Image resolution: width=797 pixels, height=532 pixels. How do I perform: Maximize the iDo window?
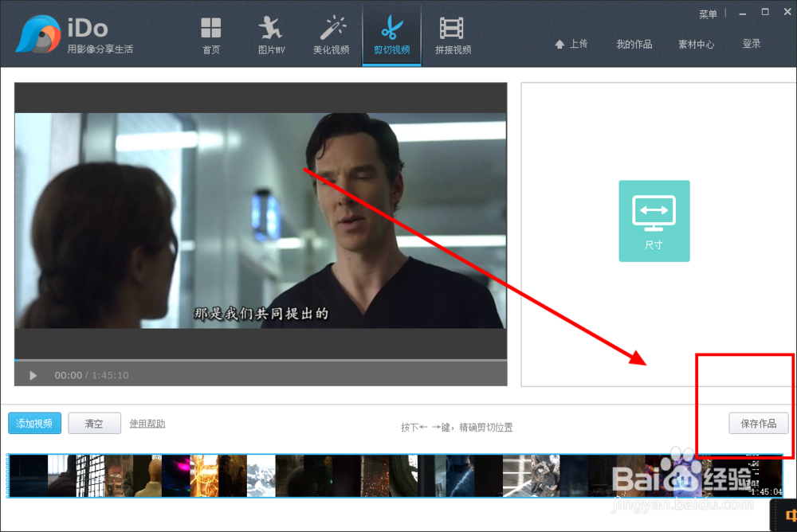coord(765,12)
